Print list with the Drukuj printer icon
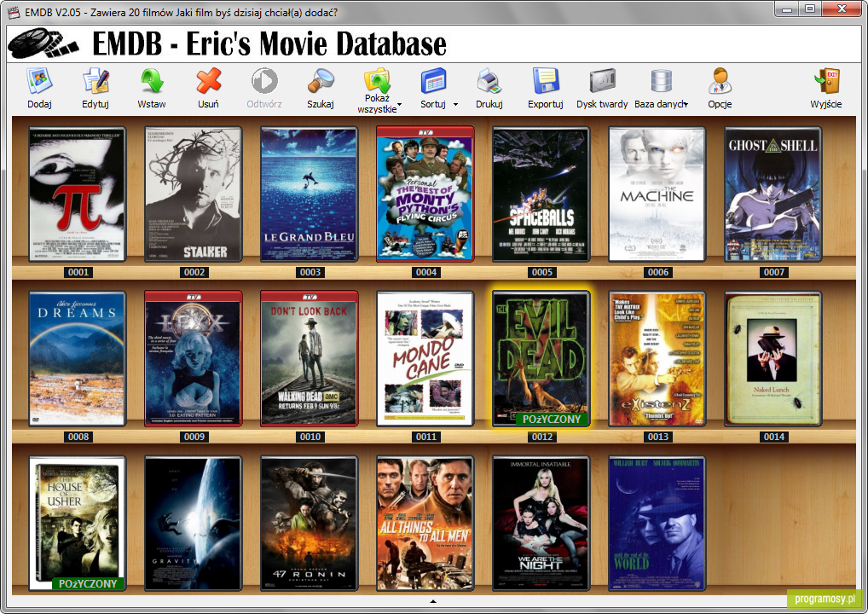868x614 pixels. pos(489,81)
